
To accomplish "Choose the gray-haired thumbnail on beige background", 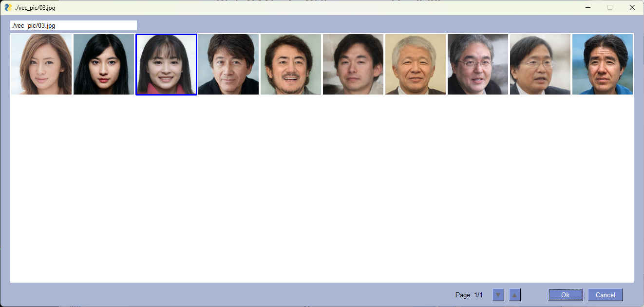I will [416, 64].
